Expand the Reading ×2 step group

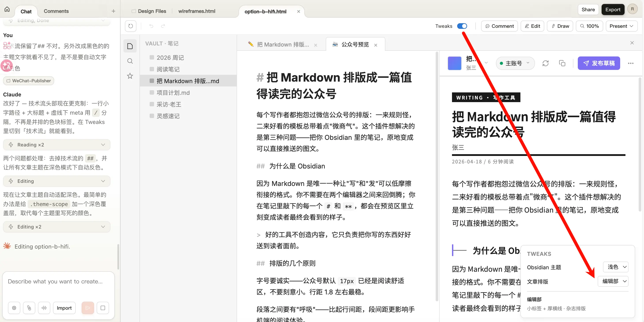56,145
